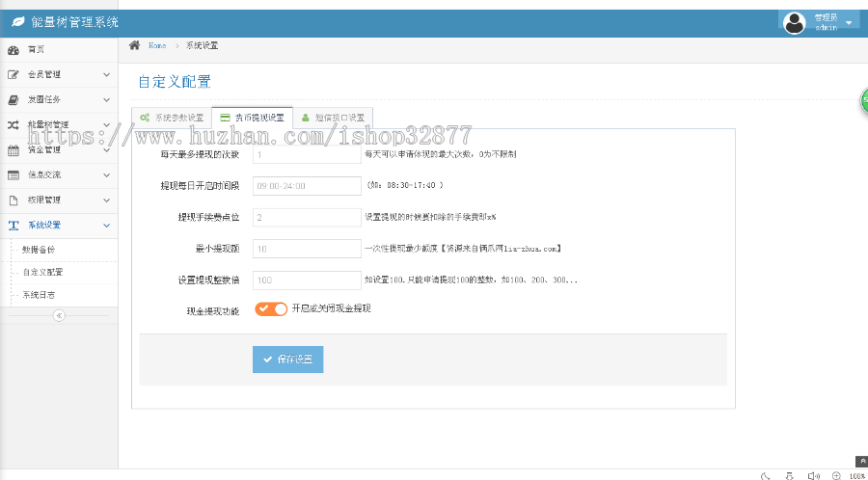Click the 会员管理 edit icon
The height and width of the screenshot is (480, 868).
click(14, 74)
